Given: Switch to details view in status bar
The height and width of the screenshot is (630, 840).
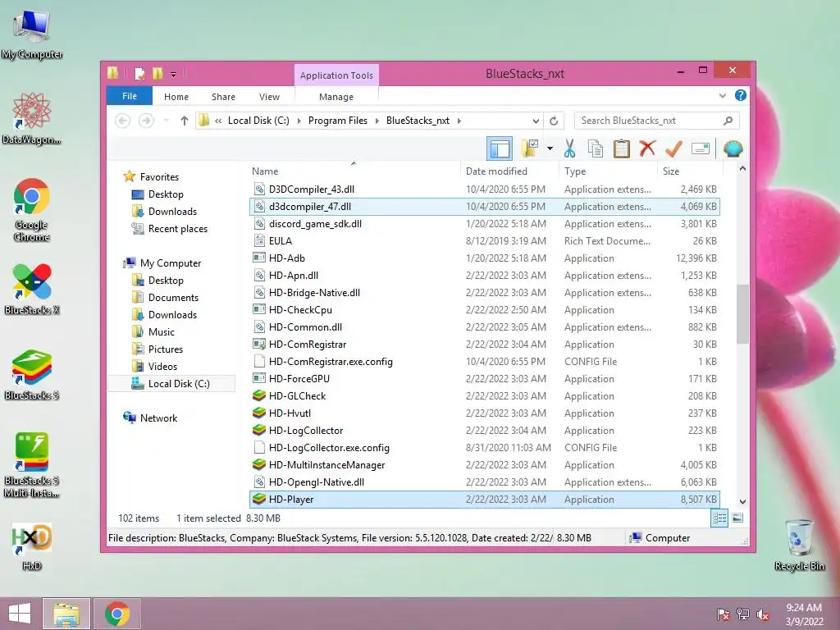Looking at the screenshot, I should [x=719, y=518].
